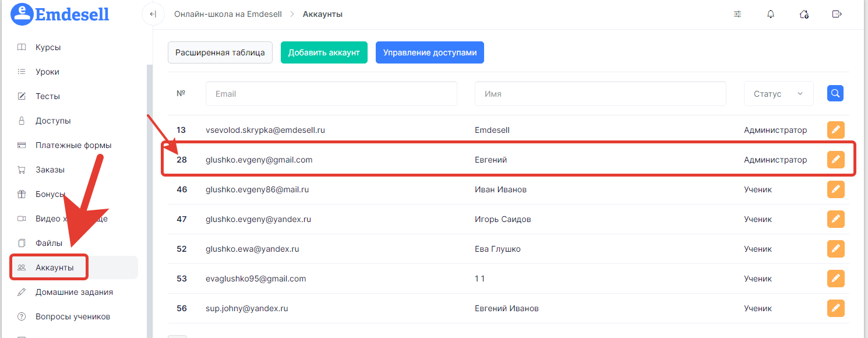Open the notifications bell icon
Screen dimensions: 868x338
[771, 14]
